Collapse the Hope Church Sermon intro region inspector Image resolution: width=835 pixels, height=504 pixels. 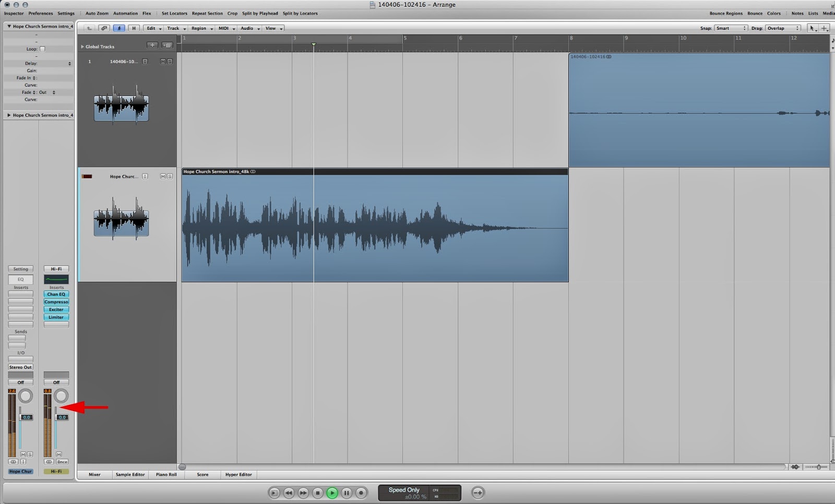pos(9,26)
